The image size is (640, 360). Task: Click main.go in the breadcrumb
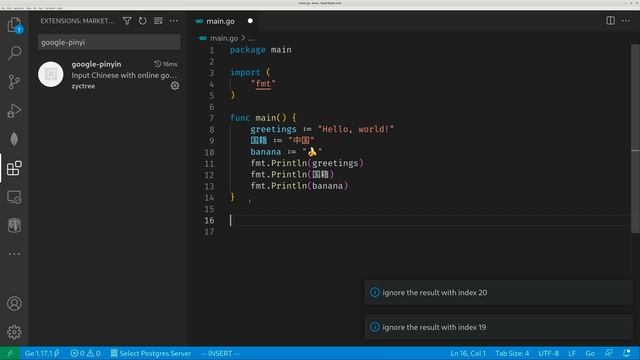224,38
